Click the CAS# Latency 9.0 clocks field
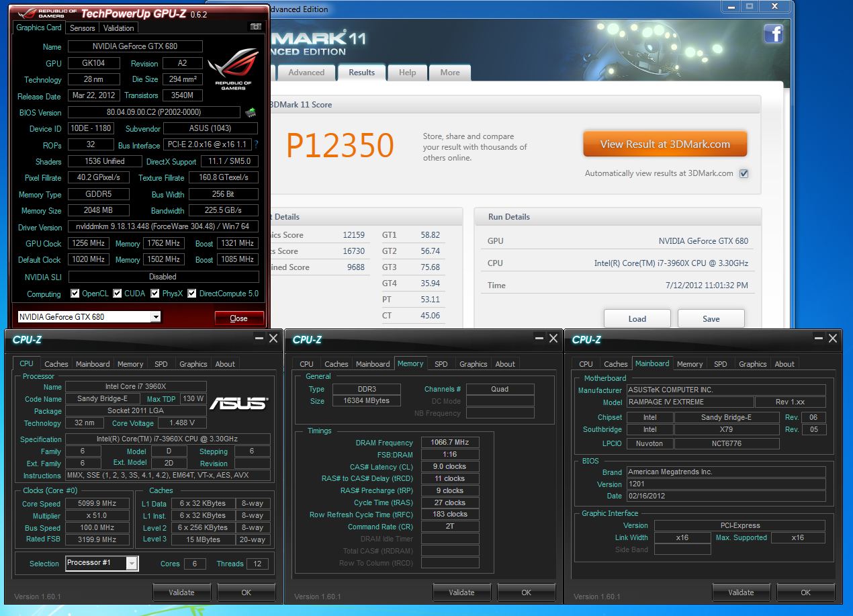This screenshot has width=853, height=616. coord(450,466)
